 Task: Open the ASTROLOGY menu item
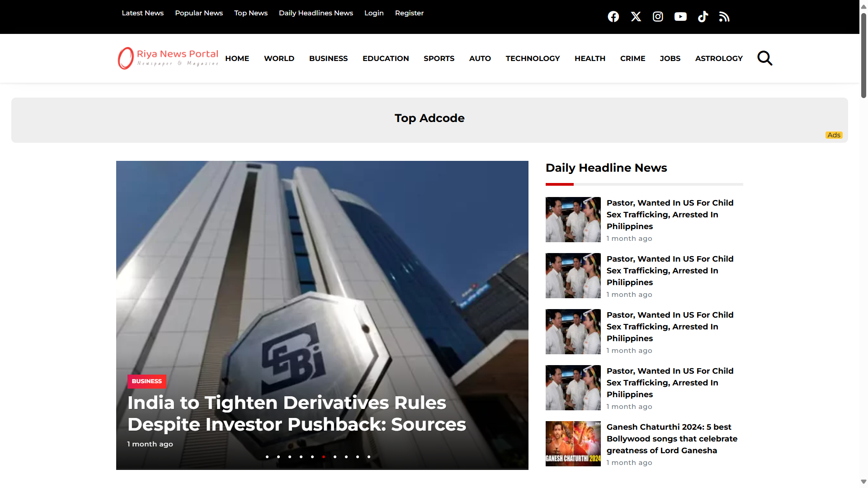point(718,58)
